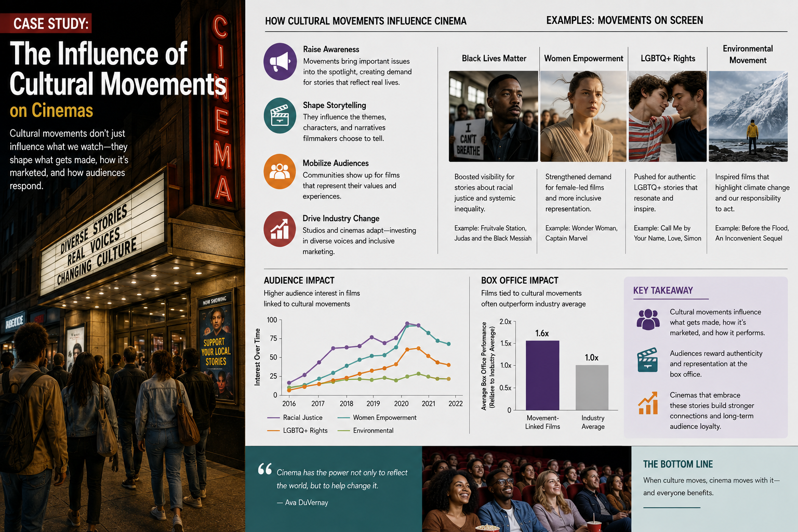Click the LGBTQ+ Rights column title above the photo
Viewport: 798px width, 532px height.
668,58
